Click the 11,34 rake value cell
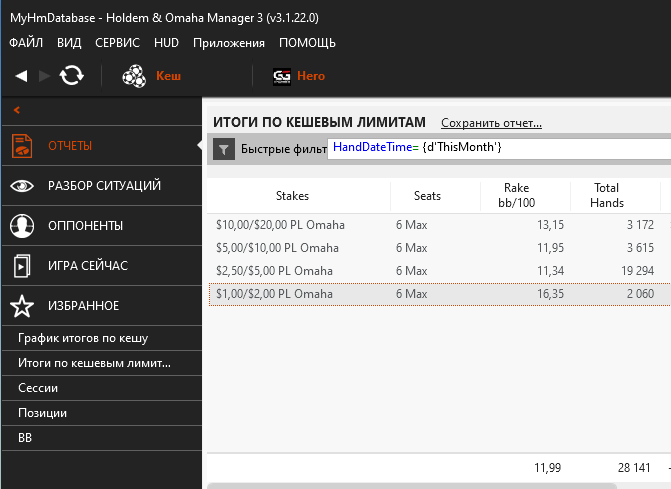The image size is (671, 489). click(550, 271)
